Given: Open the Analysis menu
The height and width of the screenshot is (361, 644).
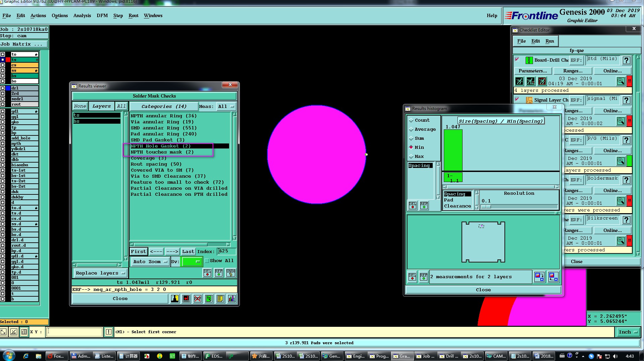Looking at the screenshot, I should (x=82, y=15).
